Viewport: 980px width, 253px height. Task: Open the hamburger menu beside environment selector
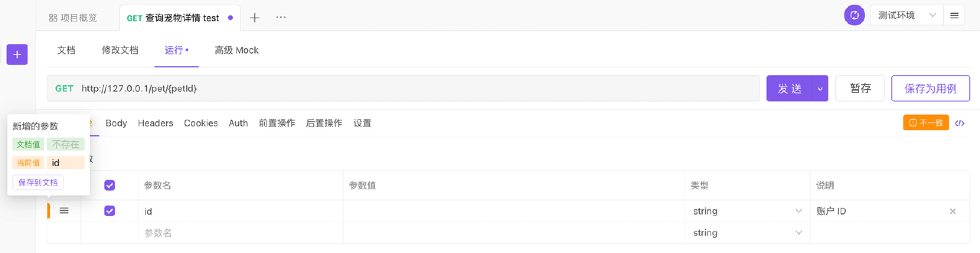pos(954,16)
